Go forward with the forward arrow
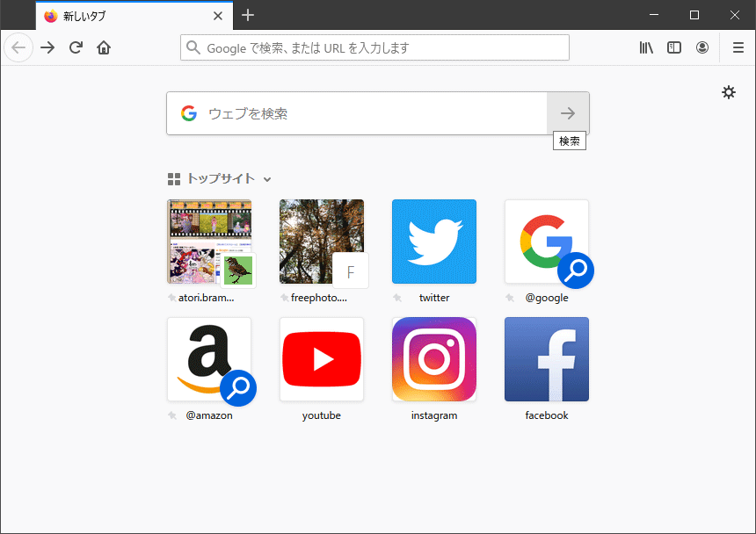 point(47,47)
